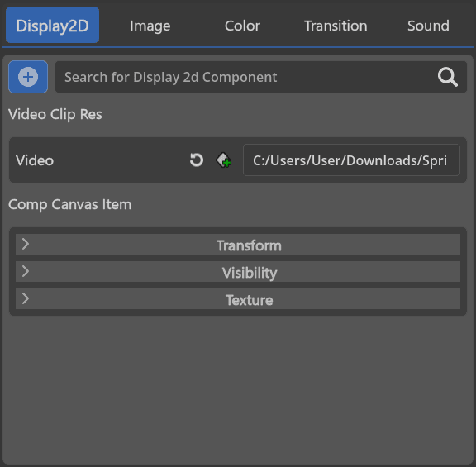This screenshot has width=476, height=467.
Task: Focus the Search for Display 2d Component field
Action: (x=261, y=77)
